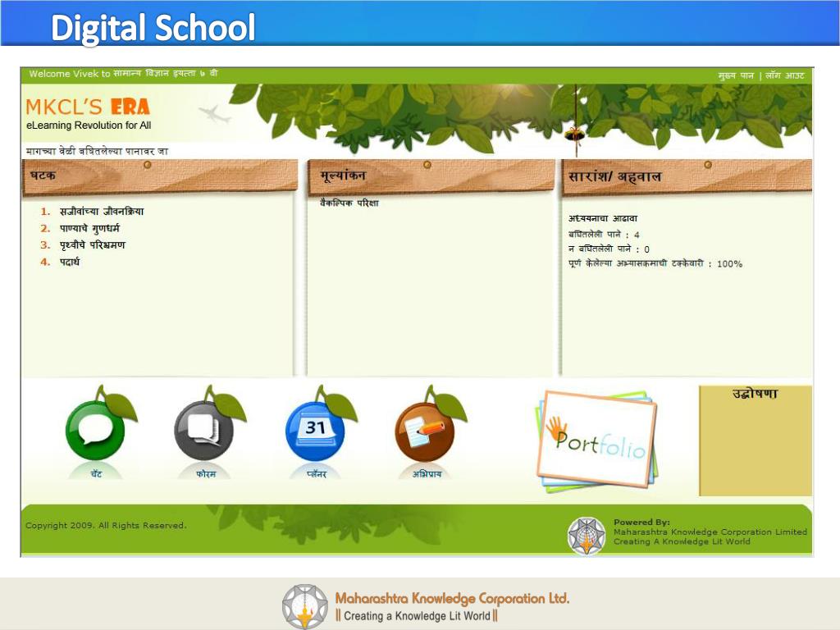Click the चॅट label under the green apple
This screenshot has height=630, width=840.
click(97, 474)
